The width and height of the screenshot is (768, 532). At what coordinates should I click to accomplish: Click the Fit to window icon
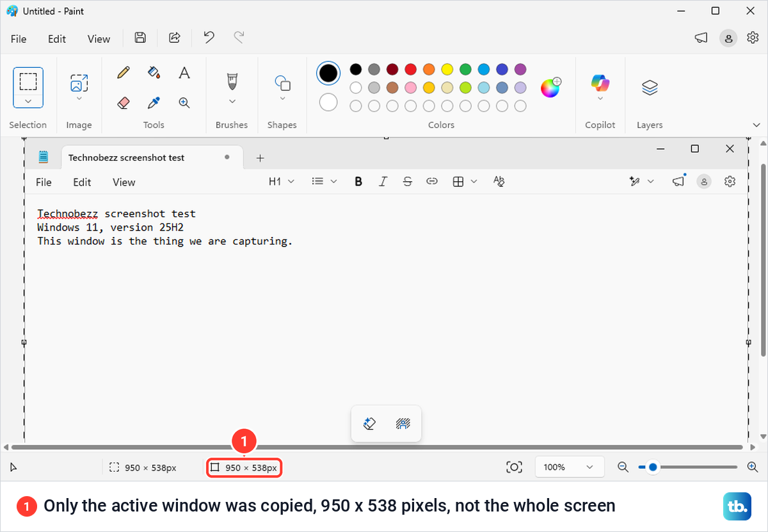click(514, 467)
